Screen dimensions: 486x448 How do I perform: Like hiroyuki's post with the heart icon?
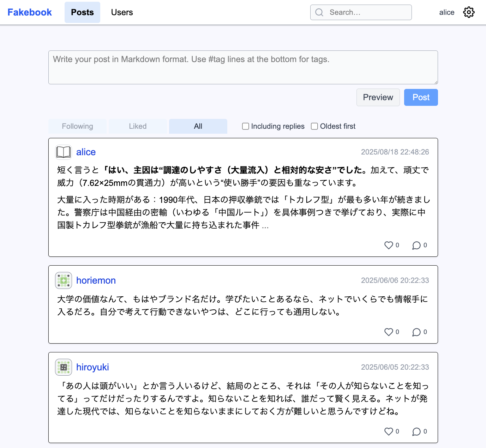389,431
